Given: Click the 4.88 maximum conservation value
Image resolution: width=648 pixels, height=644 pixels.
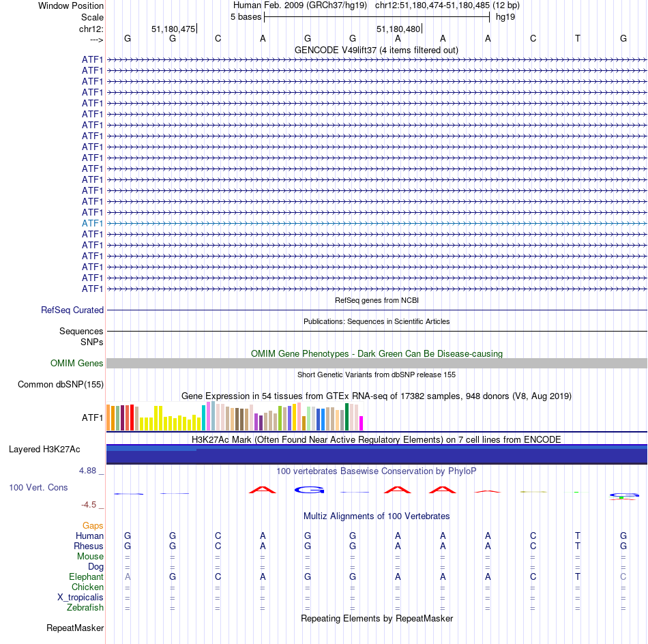Looking at the screenshot, I should (x=87, y=471).
